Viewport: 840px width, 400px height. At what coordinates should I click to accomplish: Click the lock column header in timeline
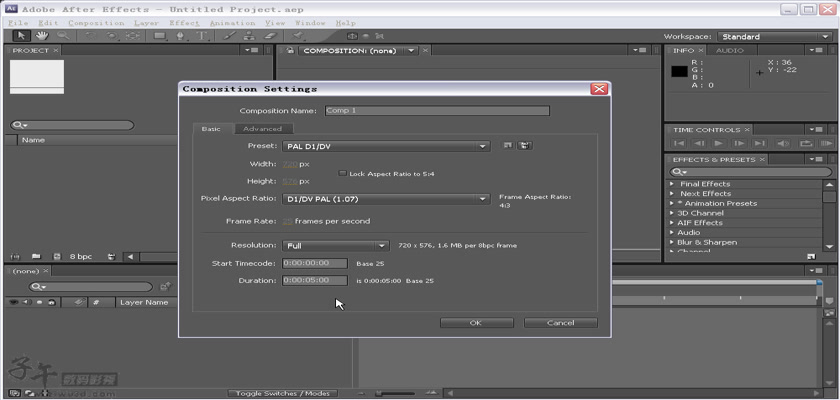[x=51, y=302]
